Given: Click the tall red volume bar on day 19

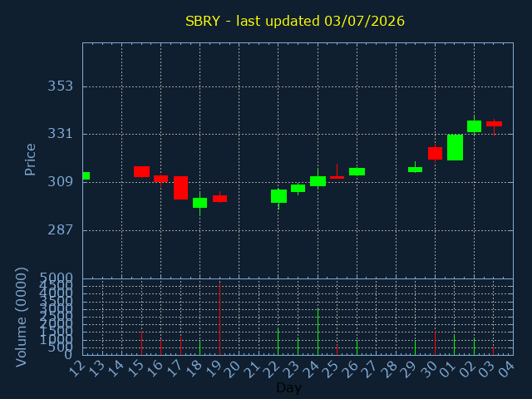Looking at the screenshot, I should [219, 318].
